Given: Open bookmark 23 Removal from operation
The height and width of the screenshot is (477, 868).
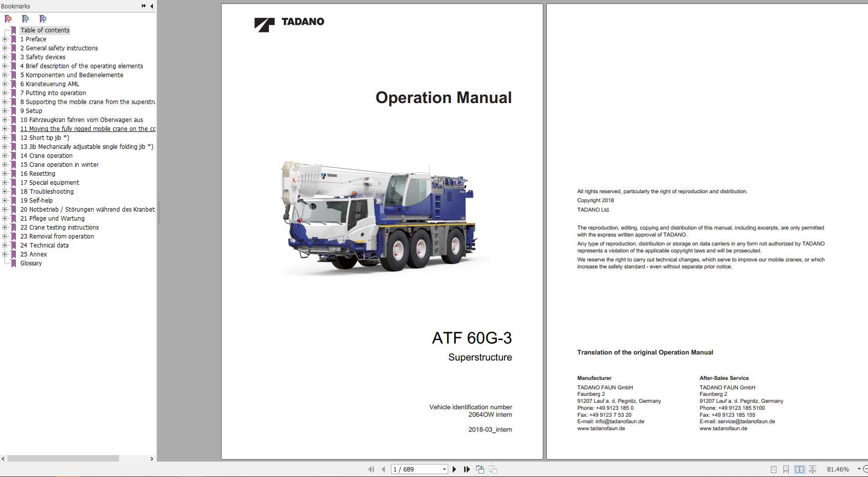Looking at the screenshot, I should pyautogui.click(x=57, y=236).
